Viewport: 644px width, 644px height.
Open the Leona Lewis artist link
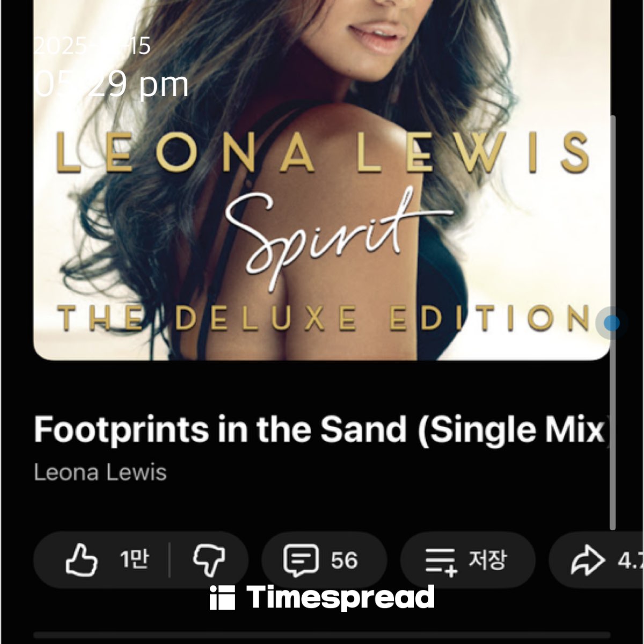tap(100, 472)
